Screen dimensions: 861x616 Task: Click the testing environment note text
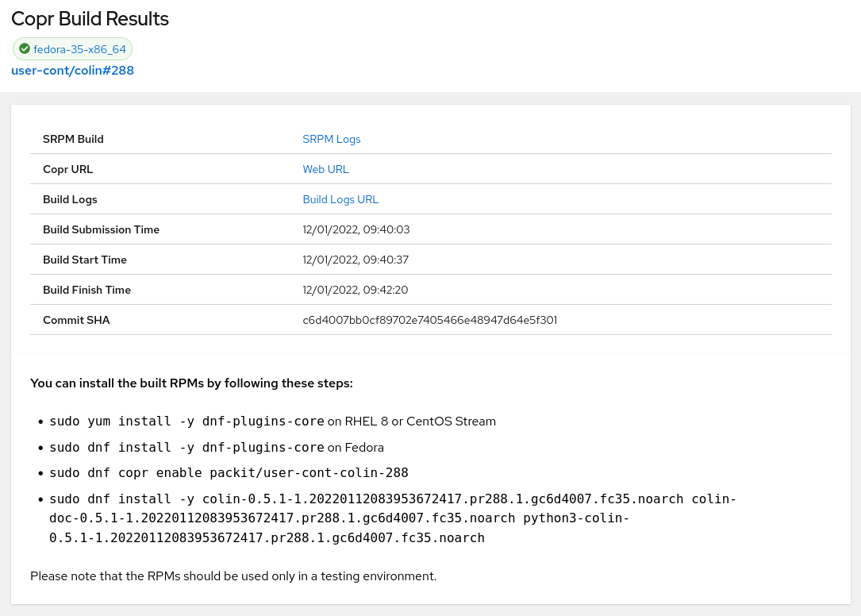click(233, 576)
